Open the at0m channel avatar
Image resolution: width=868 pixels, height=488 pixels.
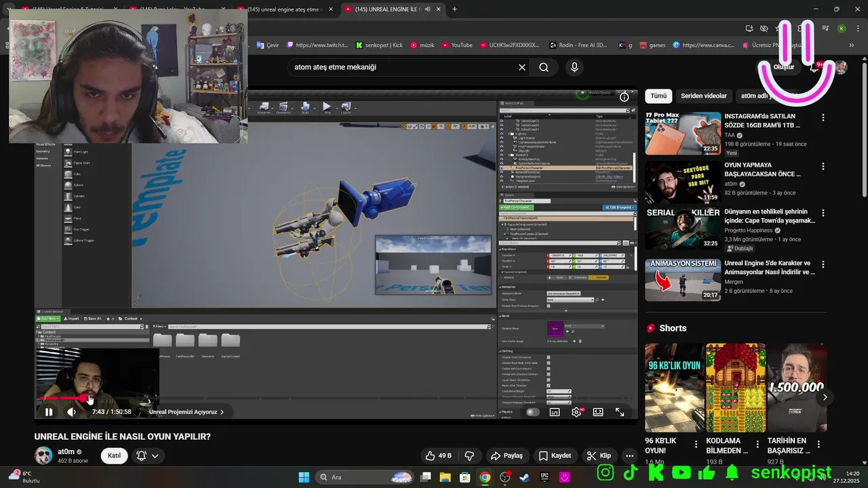tap(43, 455)
